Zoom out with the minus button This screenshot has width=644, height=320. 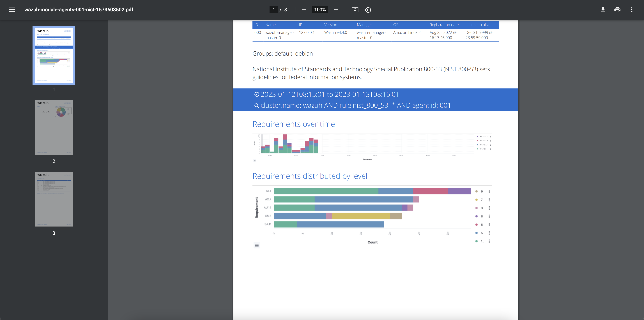pos(304,10)
